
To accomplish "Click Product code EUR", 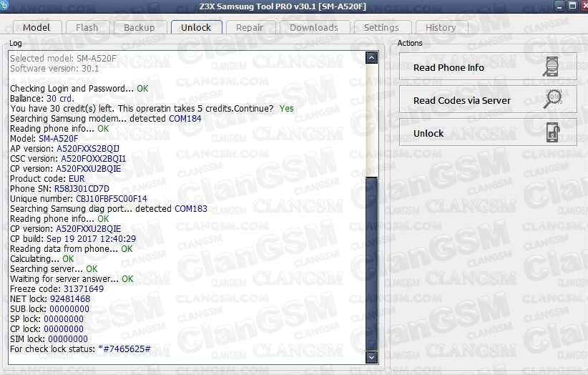I will (77, 178).
